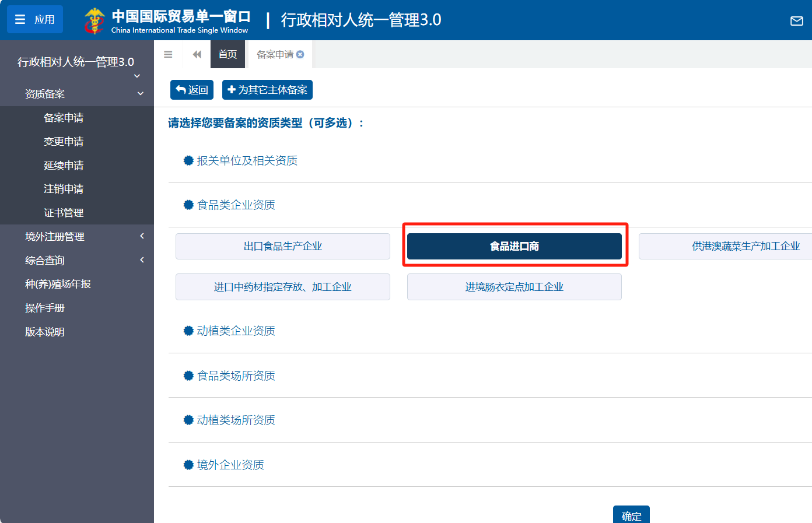Expand the 动植类企业资质 category
Screen dimensions: 812x523
[x=236, y=331]
